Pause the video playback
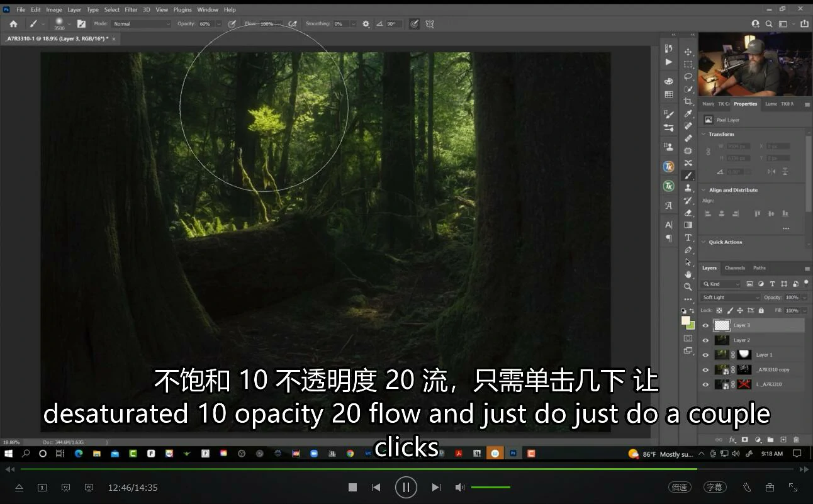 (x=406, y=487)
